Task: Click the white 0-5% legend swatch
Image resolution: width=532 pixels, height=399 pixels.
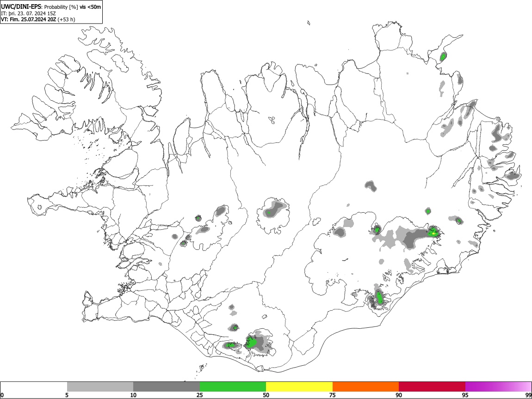Action: (34, 387)
